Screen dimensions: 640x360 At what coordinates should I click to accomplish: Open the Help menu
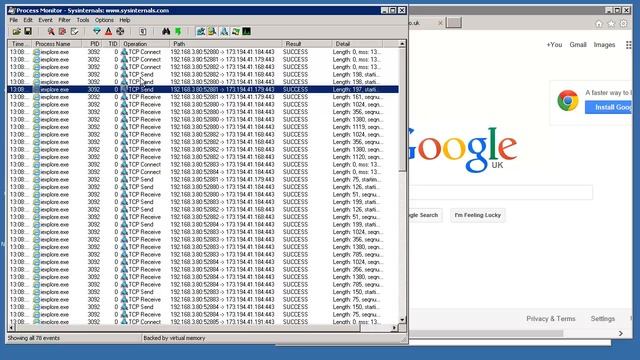[125, 20]
